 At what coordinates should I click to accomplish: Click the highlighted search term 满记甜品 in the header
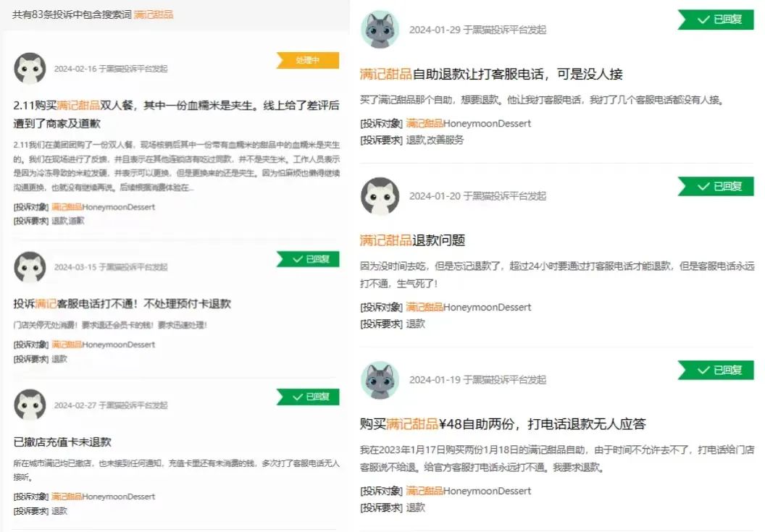coord(153,14)
